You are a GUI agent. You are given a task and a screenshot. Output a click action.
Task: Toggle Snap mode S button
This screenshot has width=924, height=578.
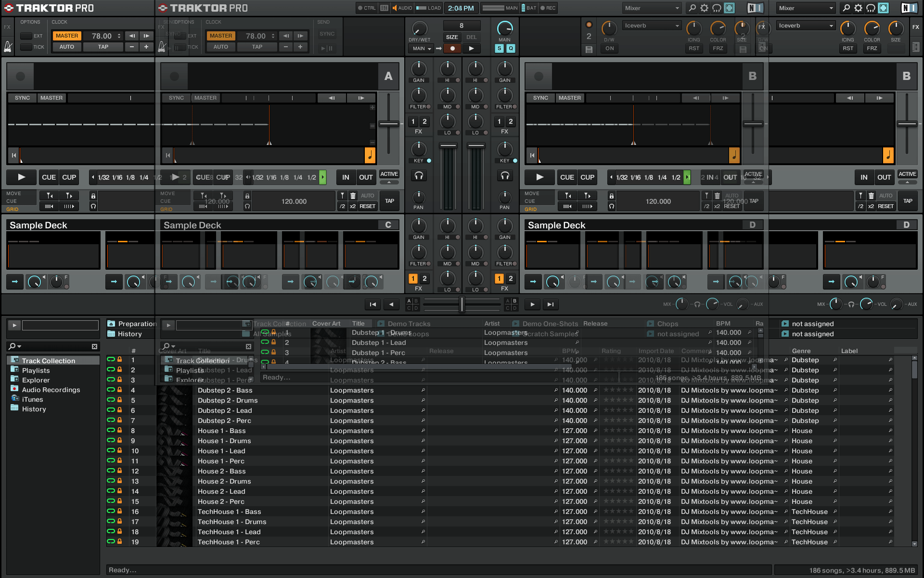(x=499, y=48)
